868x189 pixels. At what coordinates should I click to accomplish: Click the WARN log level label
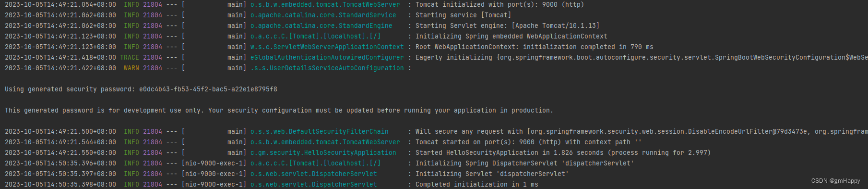pyautogui.click(x=131, y=68)
